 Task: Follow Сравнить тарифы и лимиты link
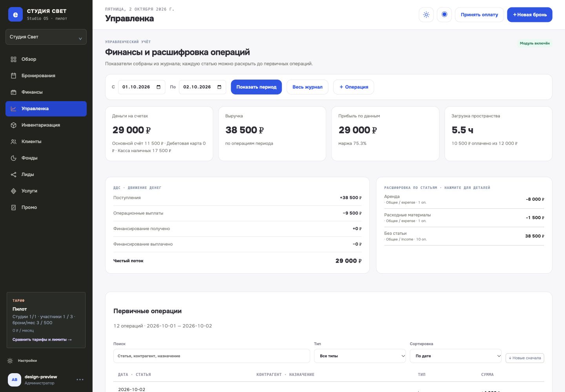tap(42, 339)
